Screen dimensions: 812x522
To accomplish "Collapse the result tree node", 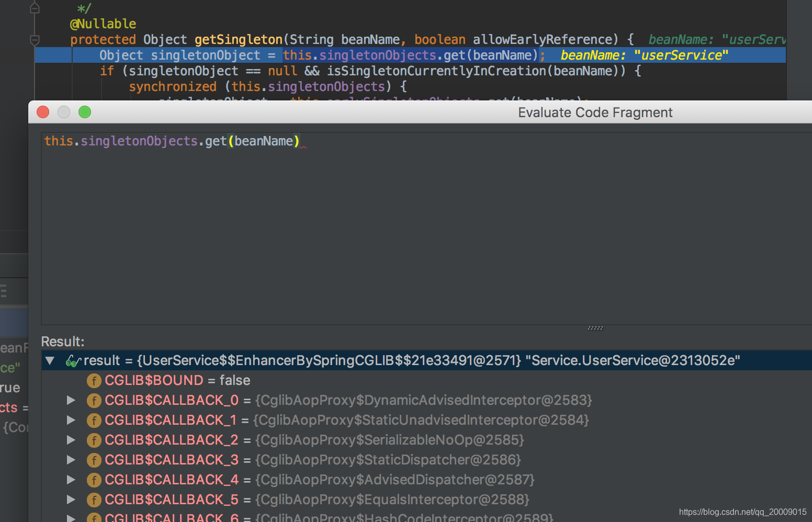I will (x=50, y=360).
